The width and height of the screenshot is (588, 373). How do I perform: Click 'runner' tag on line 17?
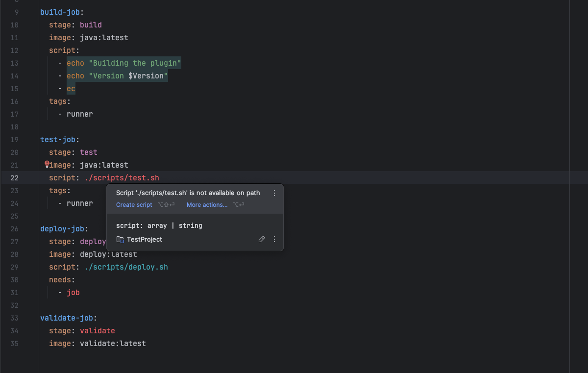80,114
